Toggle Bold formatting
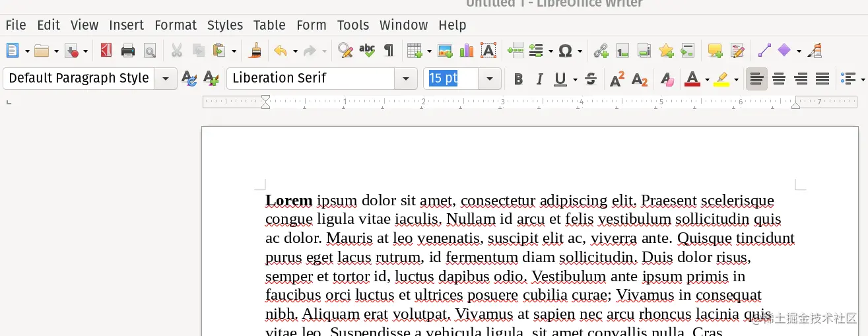868x336 pixels. click(518, 79)
